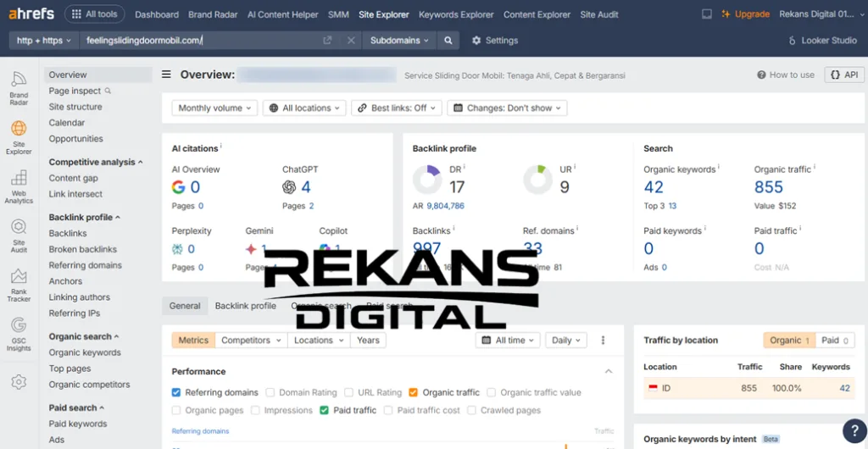This screenshot has height=449, width=868.
Task: Toggle the Organic traffic value checkbox
Action: 491,392
